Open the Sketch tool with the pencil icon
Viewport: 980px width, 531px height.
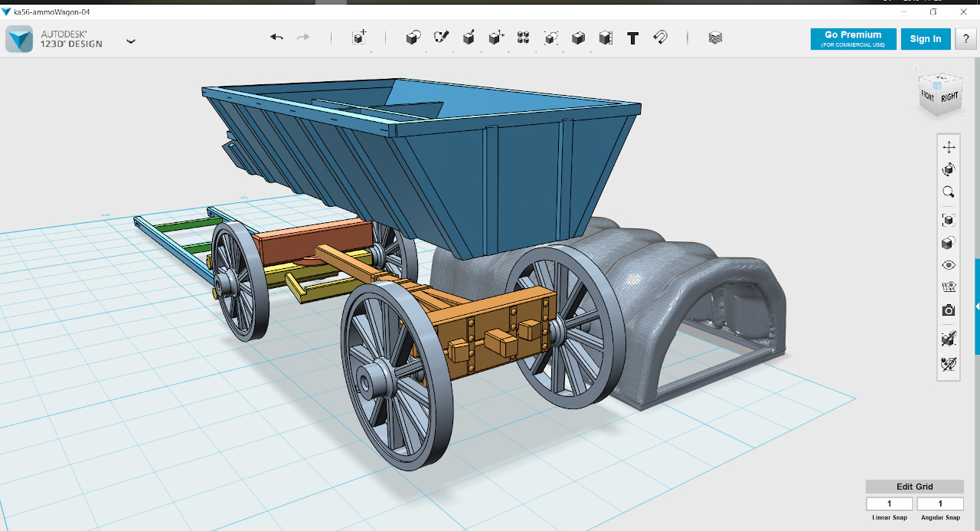click(441, 38)
